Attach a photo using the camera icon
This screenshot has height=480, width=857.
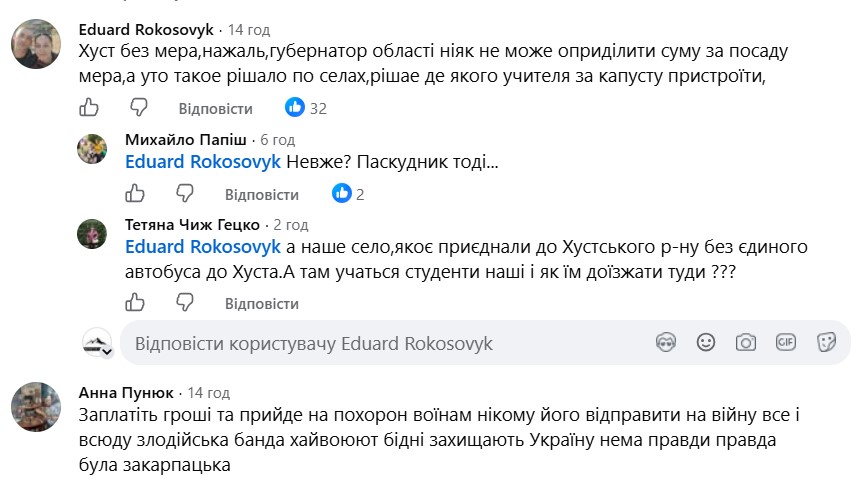tap(746, 343)
